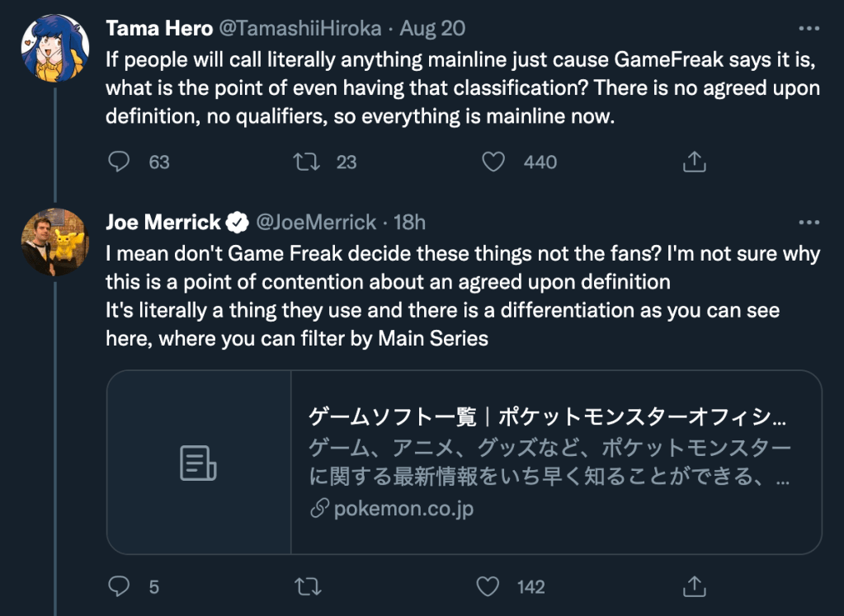Retweet Tama Hero's mainline tweet
844x616 pixels.
(307, 162)
